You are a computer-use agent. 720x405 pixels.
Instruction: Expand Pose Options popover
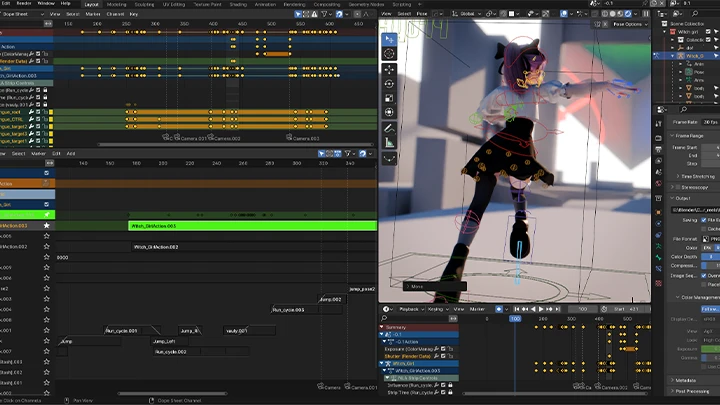630,24
